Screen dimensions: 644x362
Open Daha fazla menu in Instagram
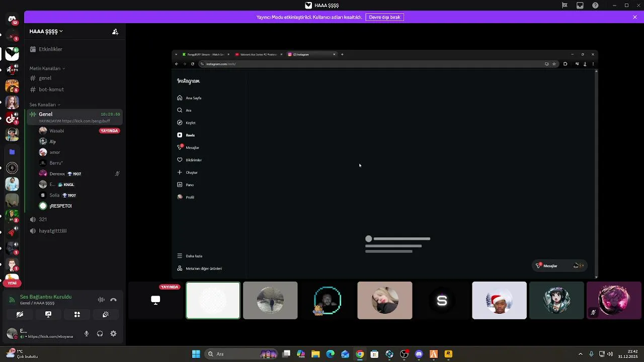(190, 256)
